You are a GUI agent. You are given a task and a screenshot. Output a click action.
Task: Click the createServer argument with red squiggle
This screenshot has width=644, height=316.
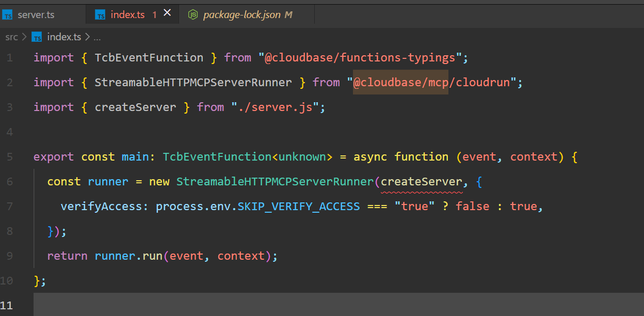point(421,182)
